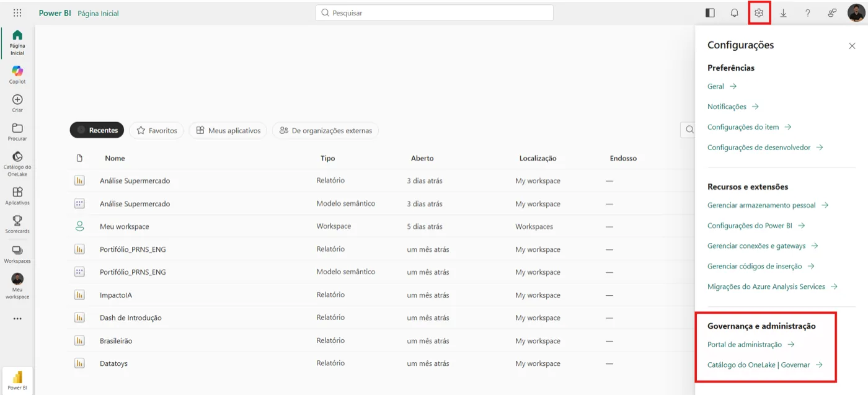Sort by the Endosso column header
This screenshot has width=868, height=395.
point(623,158)
